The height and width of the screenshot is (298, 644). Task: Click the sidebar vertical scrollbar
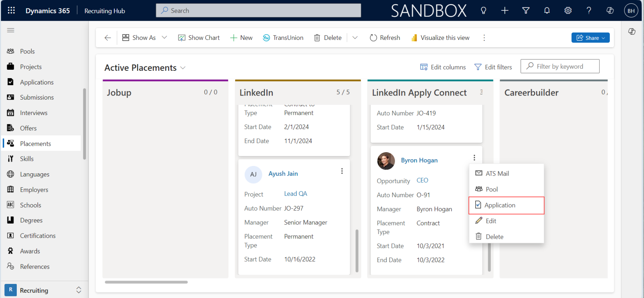[x=85, y=124]
